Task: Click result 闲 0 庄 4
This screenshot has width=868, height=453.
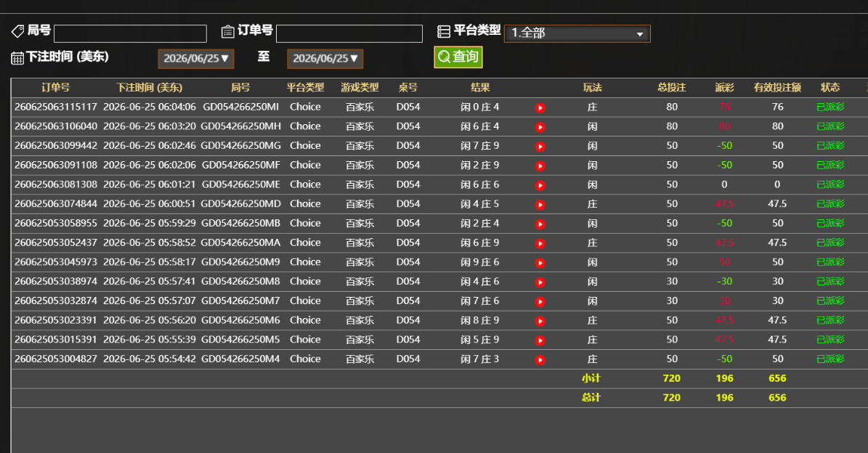Action: (x=480, y=107)
